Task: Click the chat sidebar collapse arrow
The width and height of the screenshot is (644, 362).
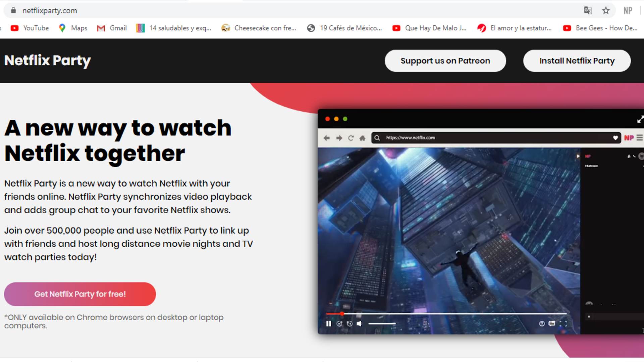Action: coord(578,156)
